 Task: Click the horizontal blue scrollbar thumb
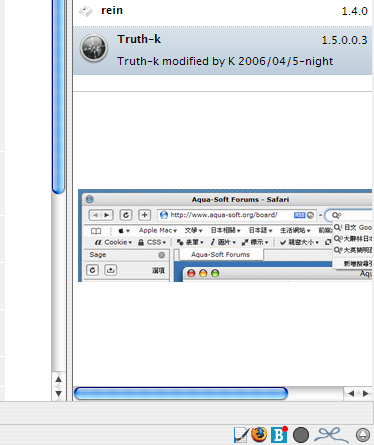[181, 393]
